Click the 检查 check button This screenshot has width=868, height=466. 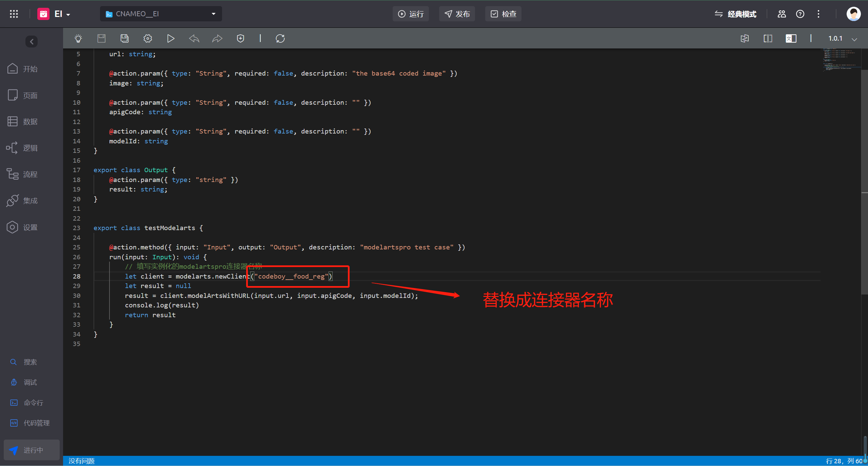[x=503, y=14]
